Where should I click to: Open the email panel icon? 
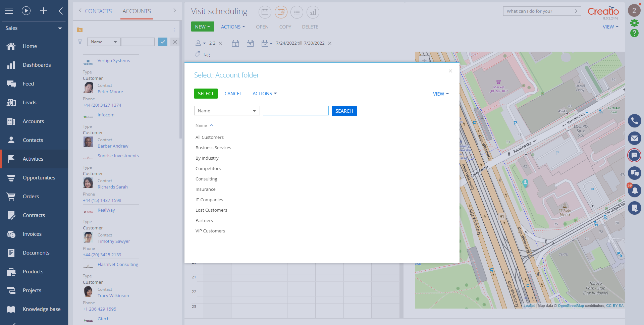pos(634,138)
